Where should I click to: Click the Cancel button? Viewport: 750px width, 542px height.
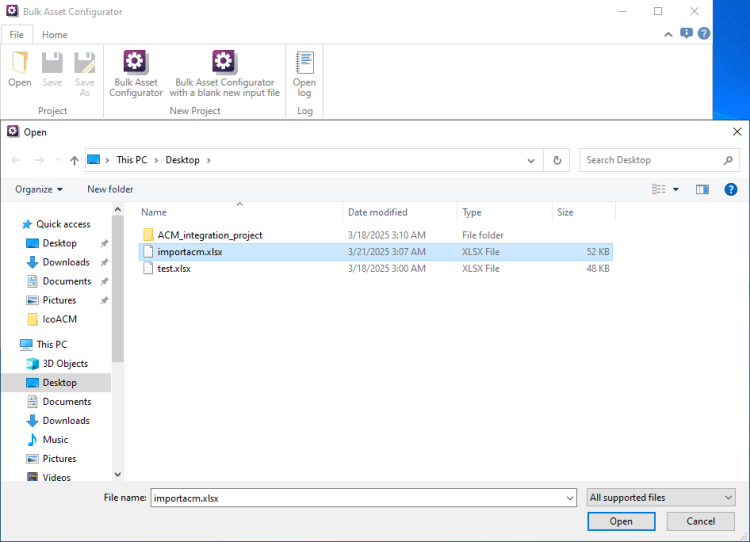point(700,521)
